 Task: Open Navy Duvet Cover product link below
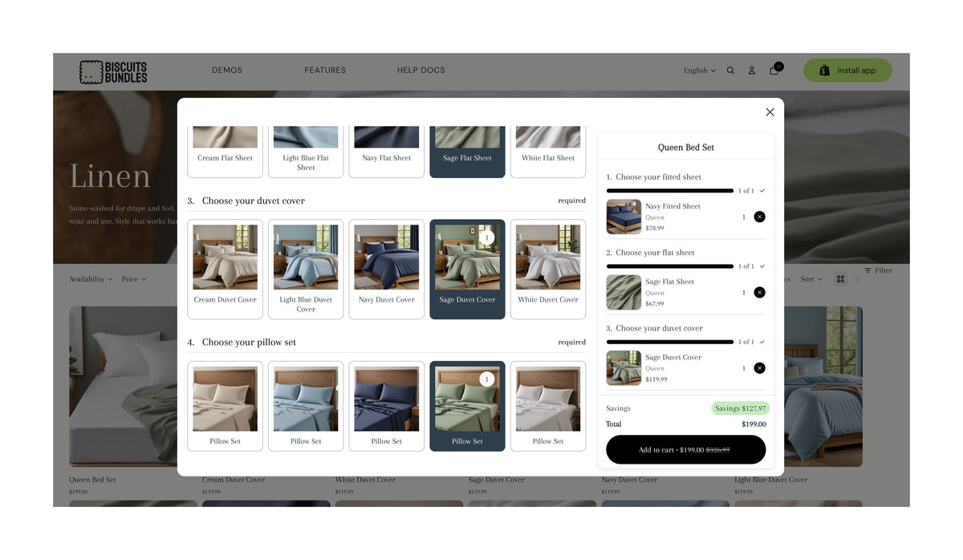[629, 480]
